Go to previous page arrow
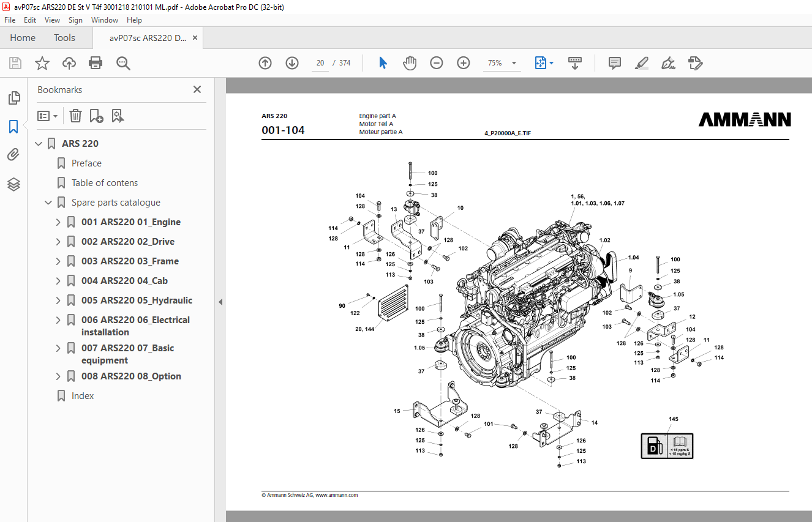812x522 pixels. pyautogui.click(x=265, y=63)
